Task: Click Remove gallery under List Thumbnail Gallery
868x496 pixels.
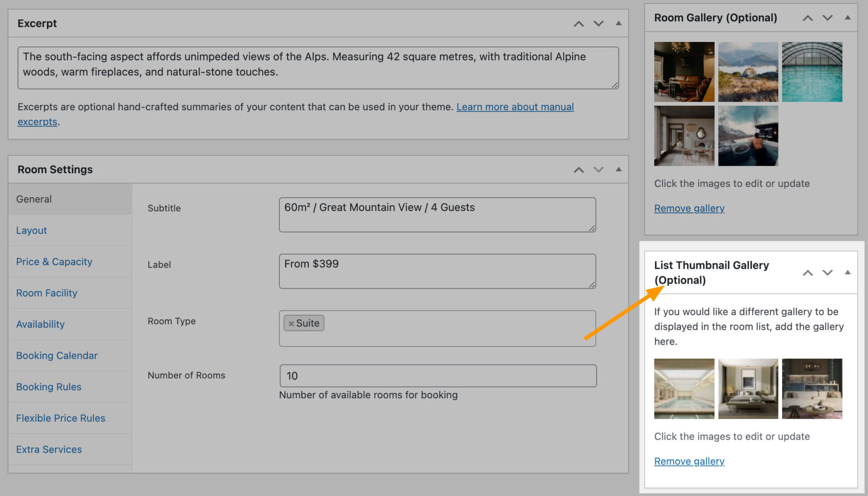Action: click(x=689, y=461)
